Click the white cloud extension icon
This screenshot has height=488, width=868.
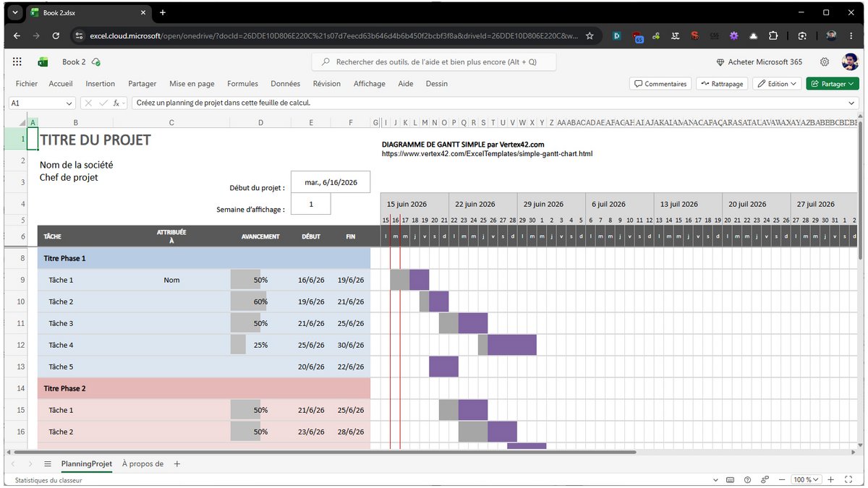click(753, 35)
